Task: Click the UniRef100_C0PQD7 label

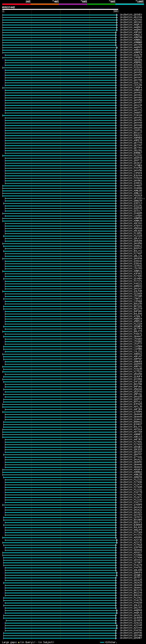Action: pos(131,58)
